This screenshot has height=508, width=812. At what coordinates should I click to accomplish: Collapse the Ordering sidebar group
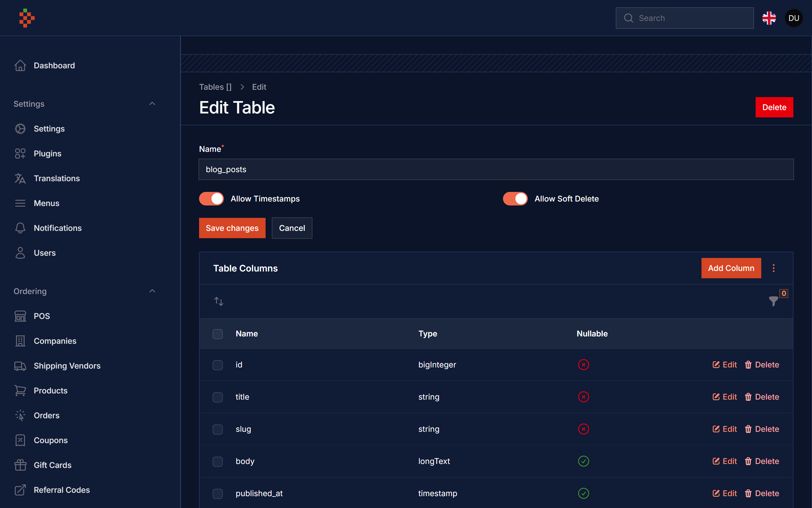(x=152, y=291)
